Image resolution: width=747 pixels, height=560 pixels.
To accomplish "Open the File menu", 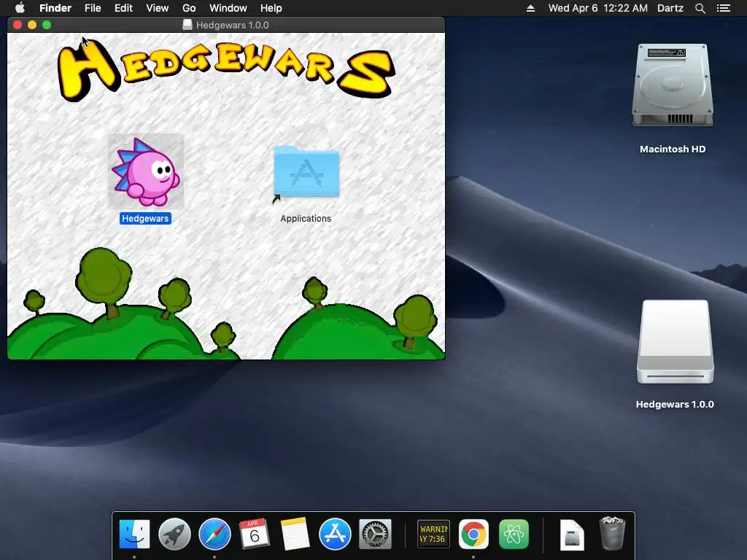I will point(93,8).
